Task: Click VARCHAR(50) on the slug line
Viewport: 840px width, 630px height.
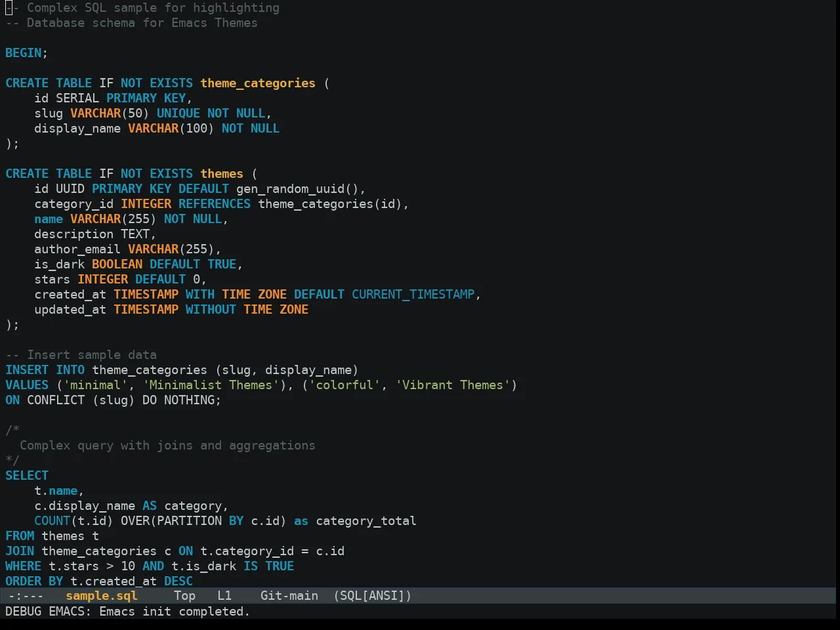Action: [110, 114]
